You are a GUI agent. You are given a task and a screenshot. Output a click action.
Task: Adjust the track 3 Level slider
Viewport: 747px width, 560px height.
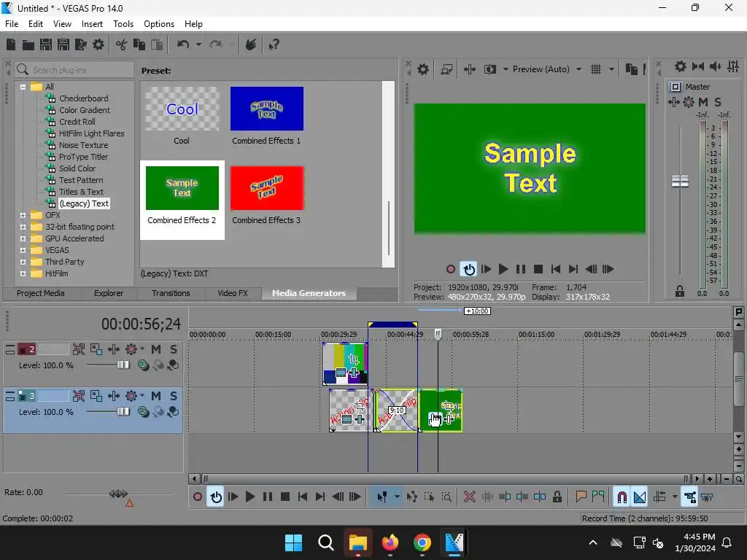point(123,412)
